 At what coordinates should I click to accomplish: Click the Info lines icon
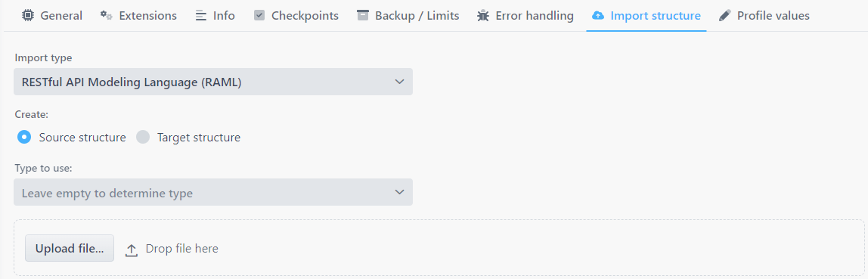pyautogui.click(x=201, y=16)
